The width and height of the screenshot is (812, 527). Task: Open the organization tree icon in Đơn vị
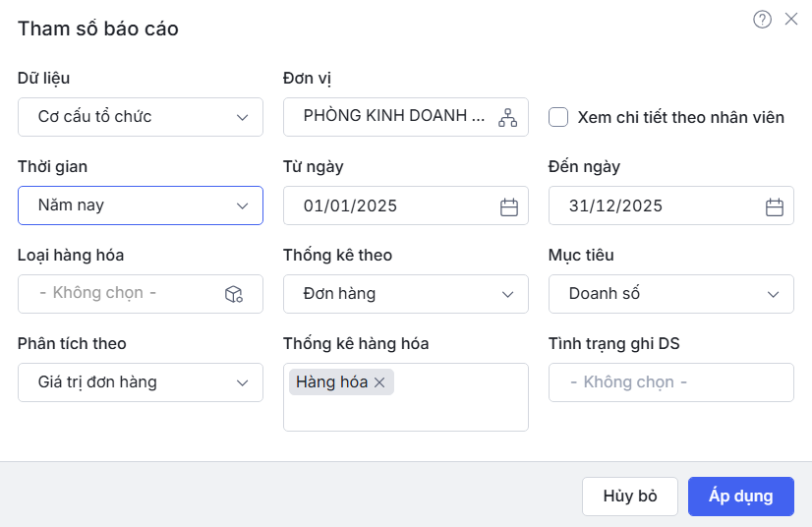[x=507, y=117]
